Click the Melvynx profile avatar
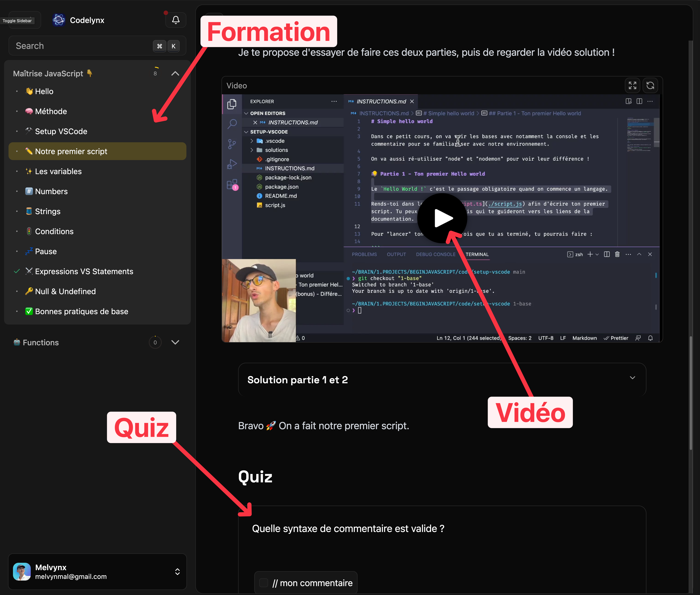Image resolution: width=700 pixels, height=595 pixels. click(x=22, y=572)
